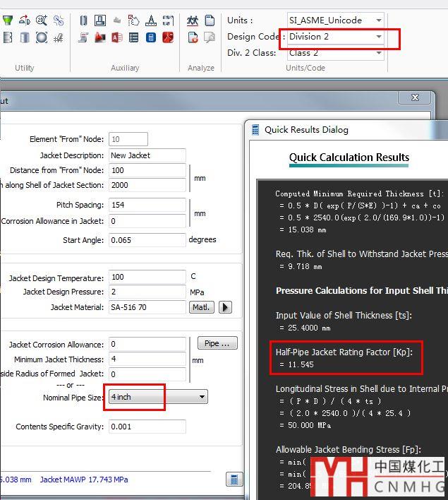Viewport: 448px width, 500px height.
Task: Close the jacket input dialog
Action: 415,97
